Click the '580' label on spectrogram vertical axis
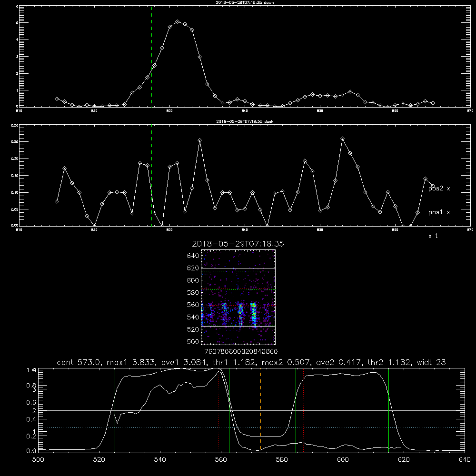This screenshot has width=476, height=476. pyautogui.click(x=193, y=293)
